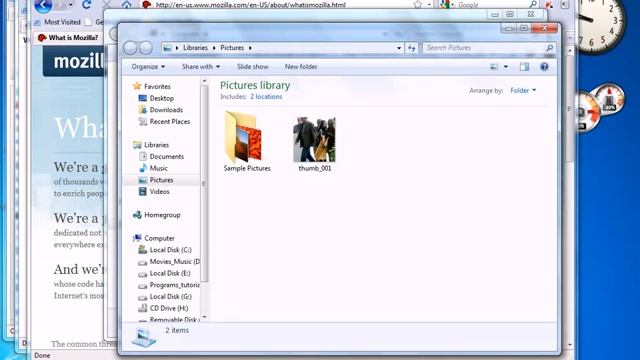Open Local Disk (E:)
Screen dimensions: 640x360
tap(170, 273)
